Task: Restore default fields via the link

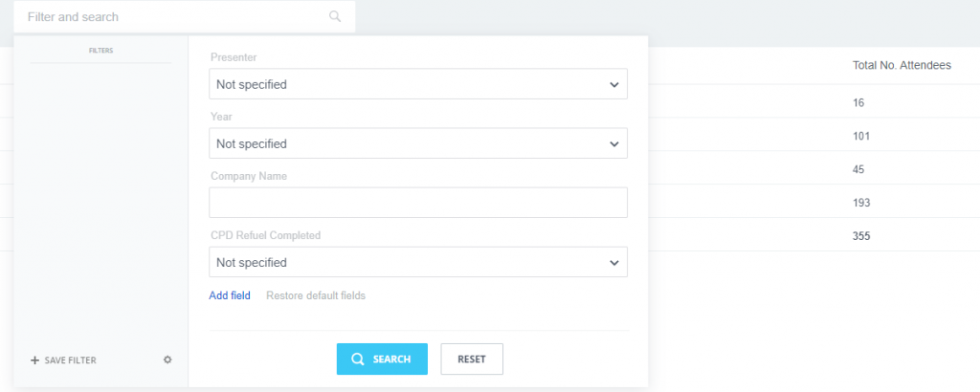Action: pos(316,295)
